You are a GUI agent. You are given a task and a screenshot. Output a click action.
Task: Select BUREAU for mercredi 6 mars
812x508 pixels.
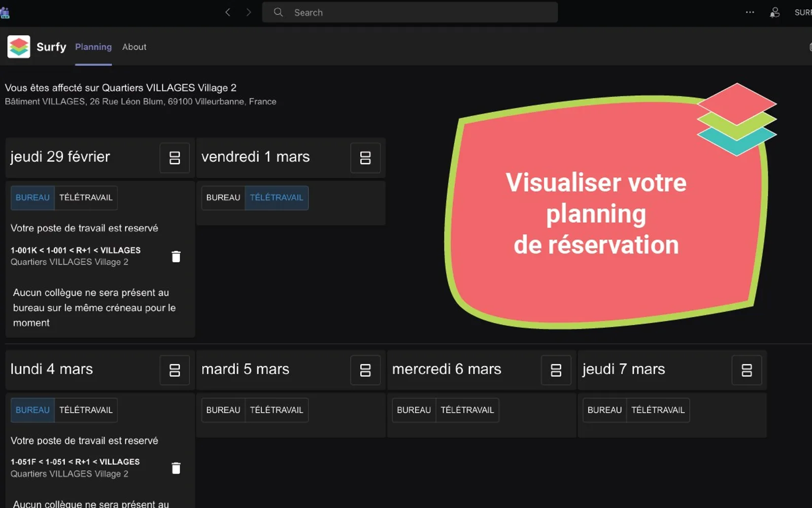pos(414,410)
